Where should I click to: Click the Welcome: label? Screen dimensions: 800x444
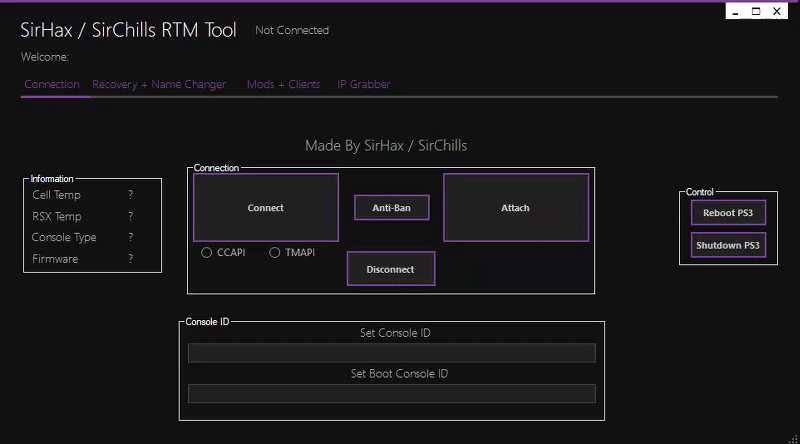pos(44,57)
